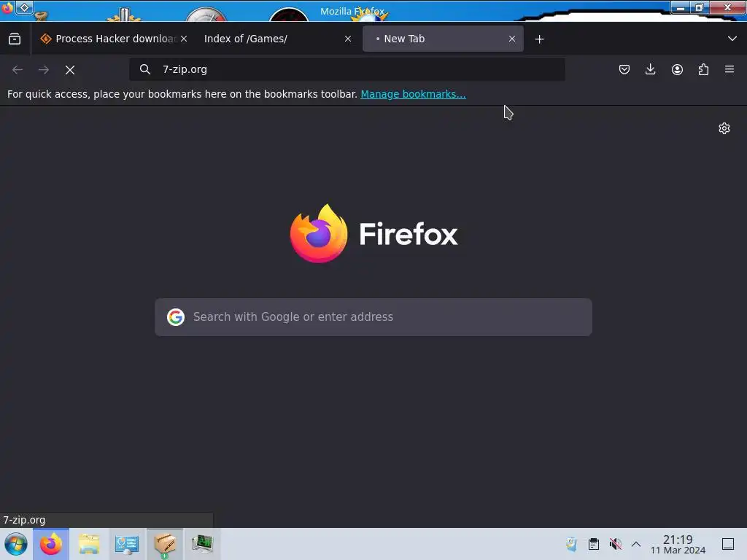The image size is (747, 560).
Task: Select the New Tab tab
Action: coord(443,39)
